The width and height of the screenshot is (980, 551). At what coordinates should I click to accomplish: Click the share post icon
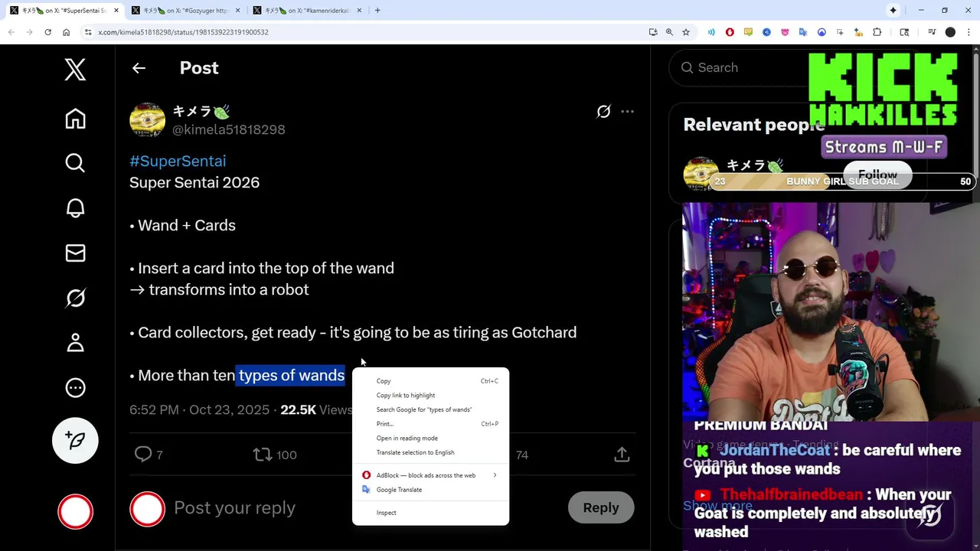tap(622, 455)
